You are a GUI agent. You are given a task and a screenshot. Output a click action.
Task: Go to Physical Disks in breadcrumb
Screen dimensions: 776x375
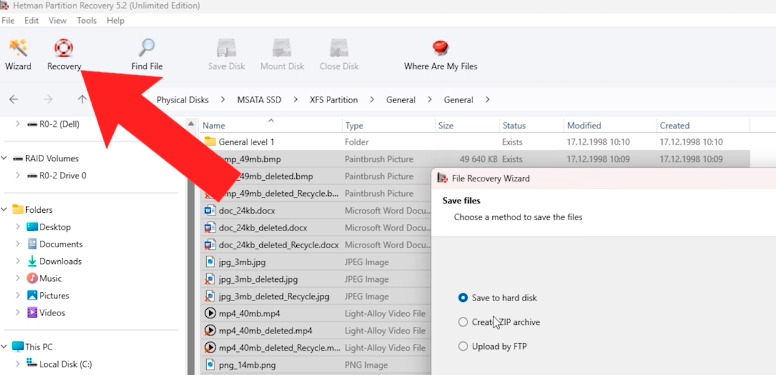182,100
